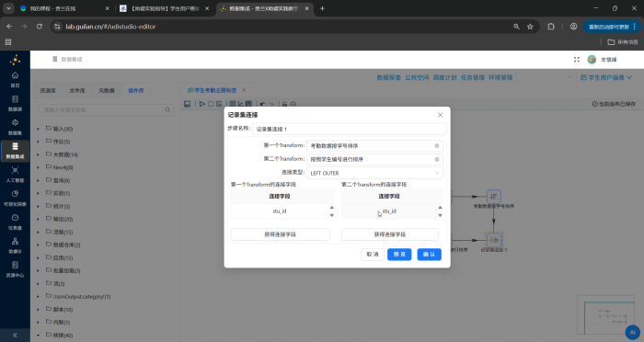Open the AI assistant bubble at bottom right
This screenshot has width=644, height=342.
[x=633, y=332]
